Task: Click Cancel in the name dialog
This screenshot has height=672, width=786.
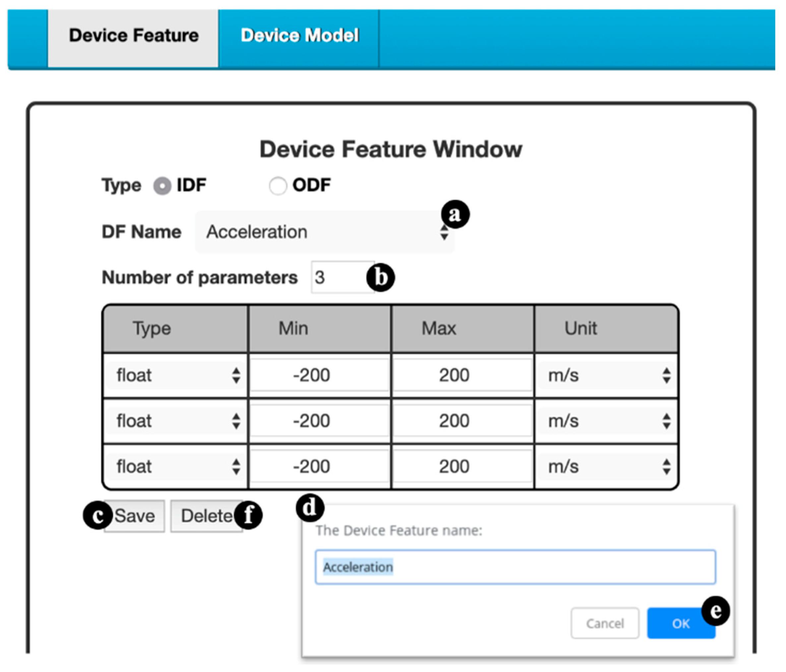Action: [x=605, y=623]
